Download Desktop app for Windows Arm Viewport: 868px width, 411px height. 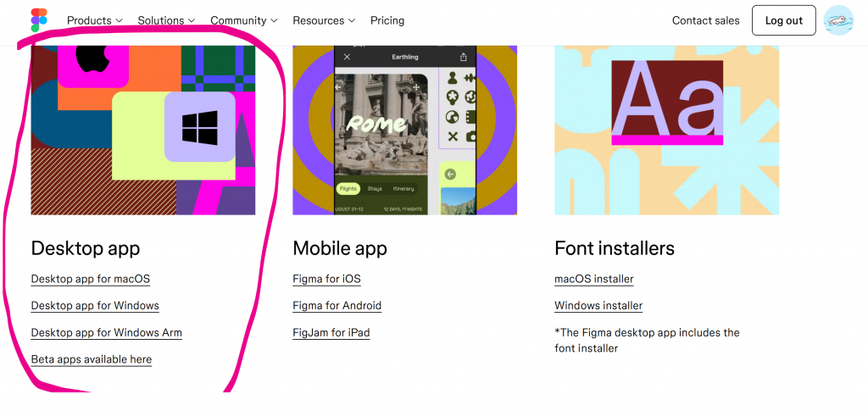(106, 332)
